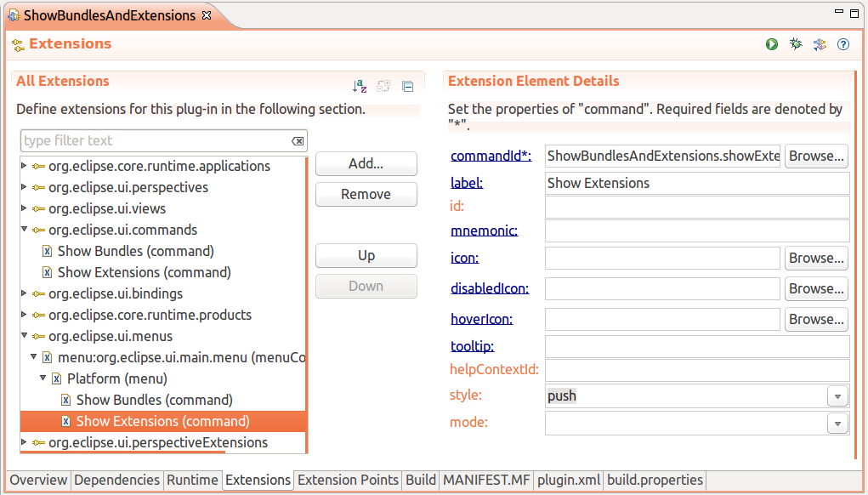This screenshot has width=868, height=495.
Task: Expand org.eclipse.core.runtime.applications node
Action: pyautogui.click(x=24, y=166)
